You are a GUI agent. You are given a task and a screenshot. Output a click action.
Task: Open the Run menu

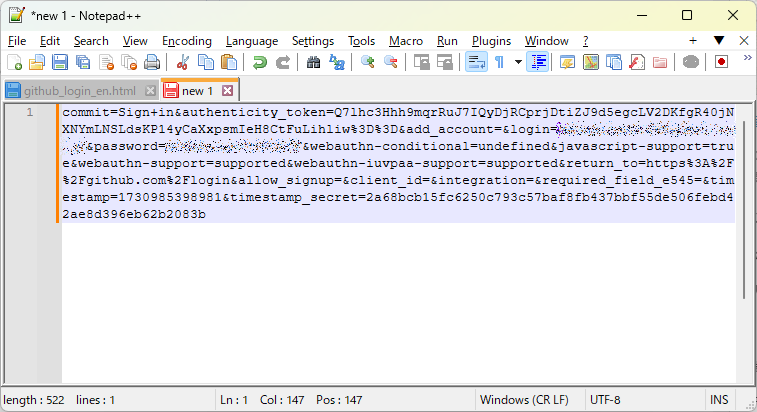(447, 41)
